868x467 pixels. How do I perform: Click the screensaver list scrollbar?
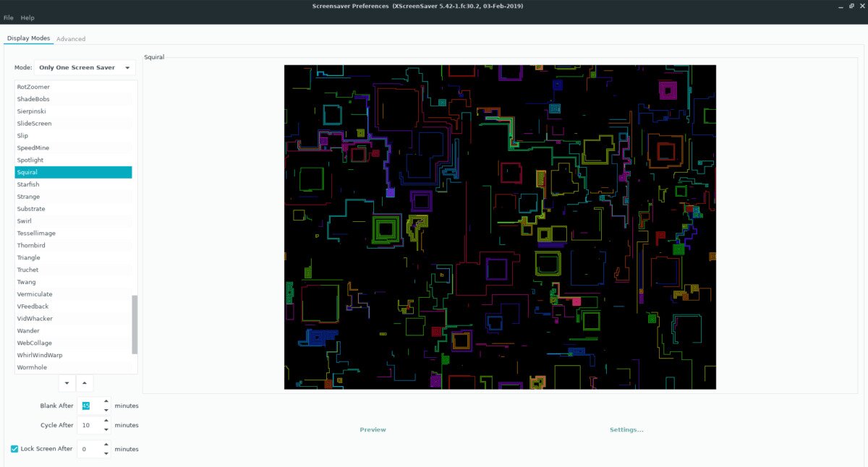coord(135,324)
